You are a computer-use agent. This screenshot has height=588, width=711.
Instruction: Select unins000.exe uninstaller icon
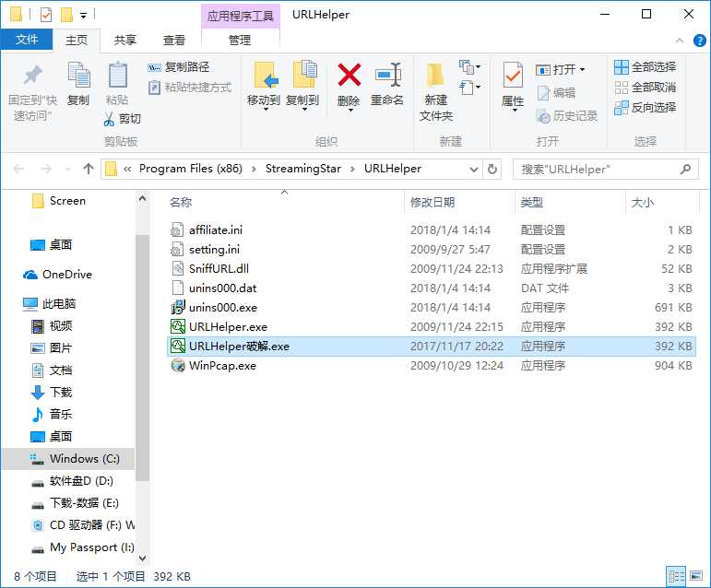177,307
